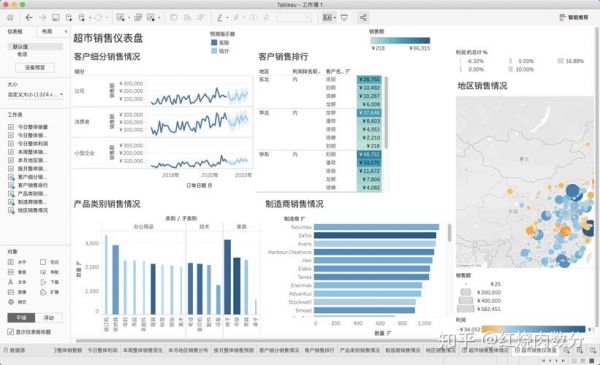Toggle mark labels toolbar icon
600x365 pixels.
click(x=253, y=18)
